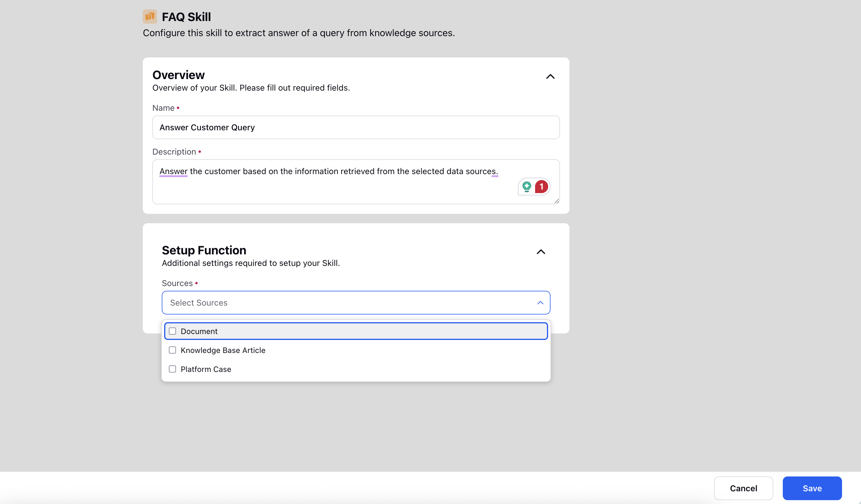Collapse the Setup Function section chevron
This screenshot has width=861, height=504.
[x=540, y=252]
